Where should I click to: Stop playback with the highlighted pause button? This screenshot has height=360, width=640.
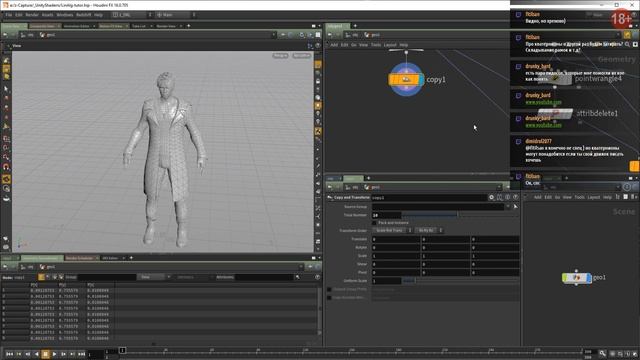click(45, 354)
